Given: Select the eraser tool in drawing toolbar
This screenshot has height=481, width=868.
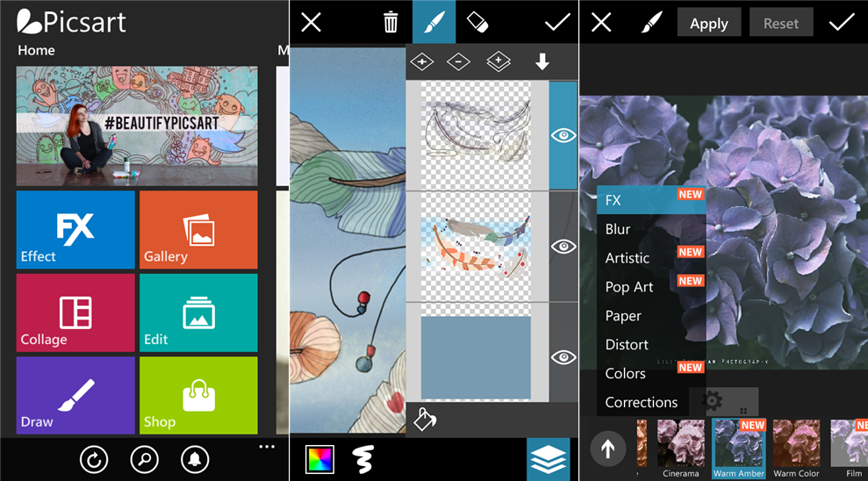Looking at the screenshot, I should pos(477,22).
